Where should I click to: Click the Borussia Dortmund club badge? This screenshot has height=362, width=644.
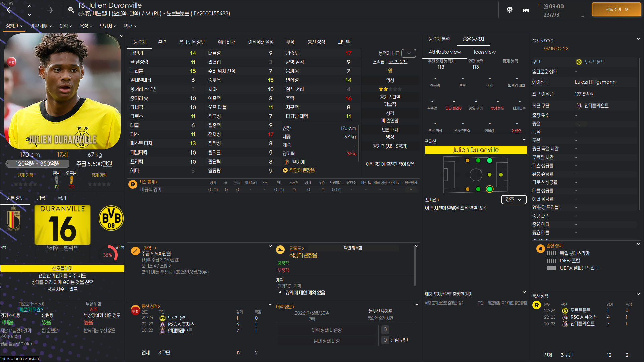click(x=111, y=219)
